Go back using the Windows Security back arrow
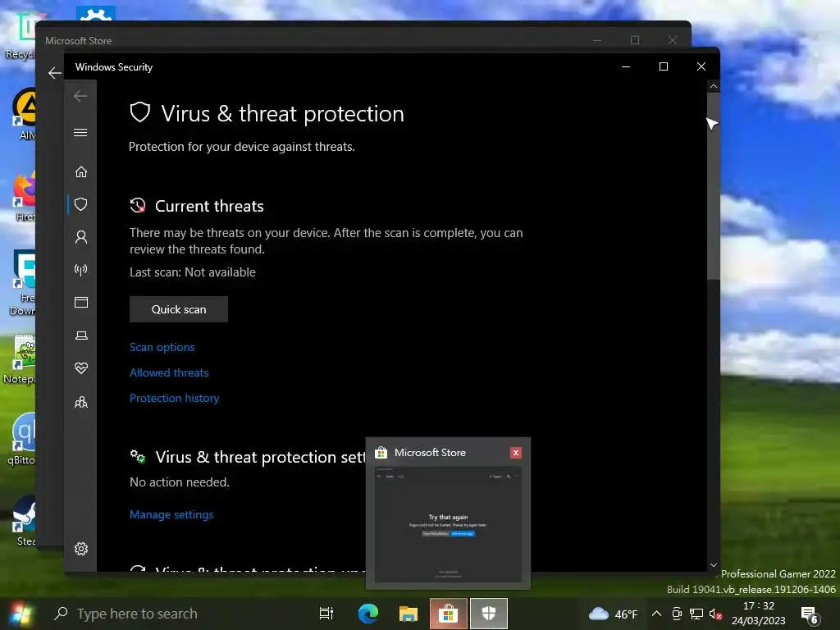The height and width of the screenshot is (630, 840). coord(80,96)
